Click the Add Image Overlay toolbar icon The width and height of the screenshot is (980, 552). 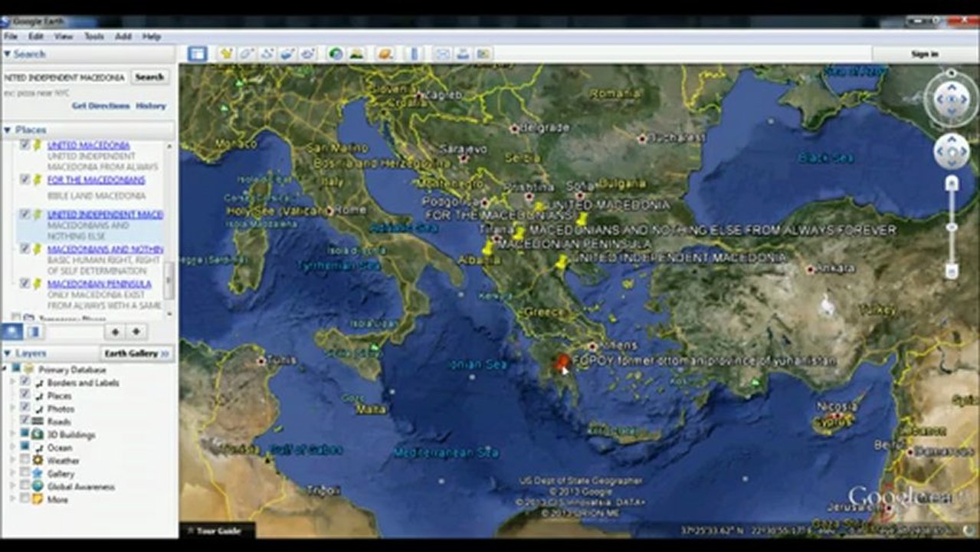287,54
